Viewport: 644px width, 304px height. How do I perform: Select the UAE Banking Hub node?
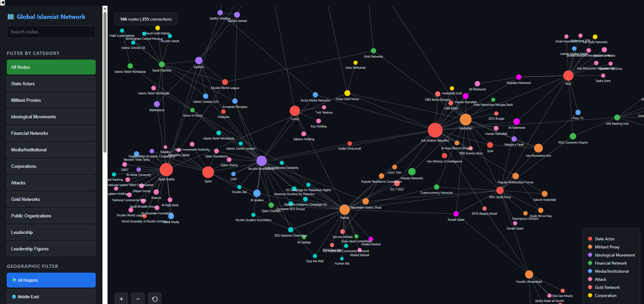coord(617,117)
